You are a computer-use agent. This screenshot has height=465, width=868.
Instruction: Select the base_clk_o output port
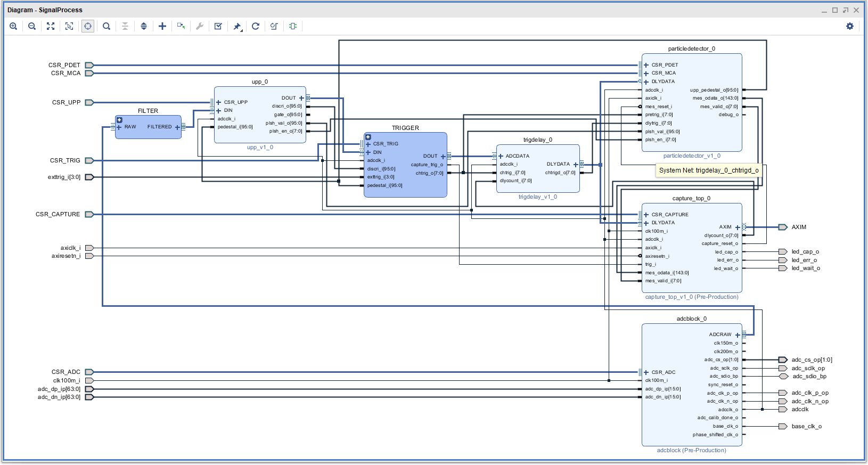[782, 426]
